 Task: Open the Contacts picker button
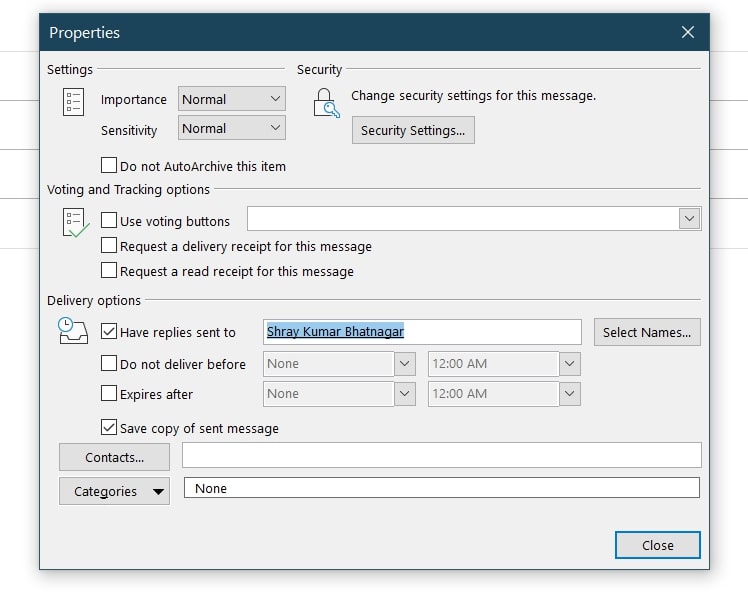114,457
